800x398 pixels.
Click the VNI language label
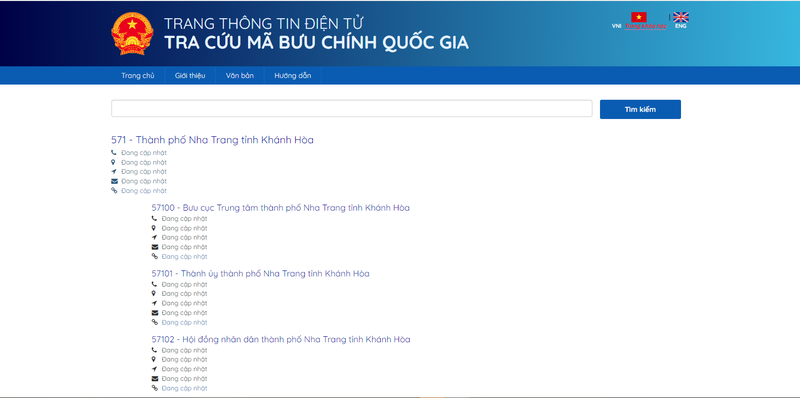point(616,26)
